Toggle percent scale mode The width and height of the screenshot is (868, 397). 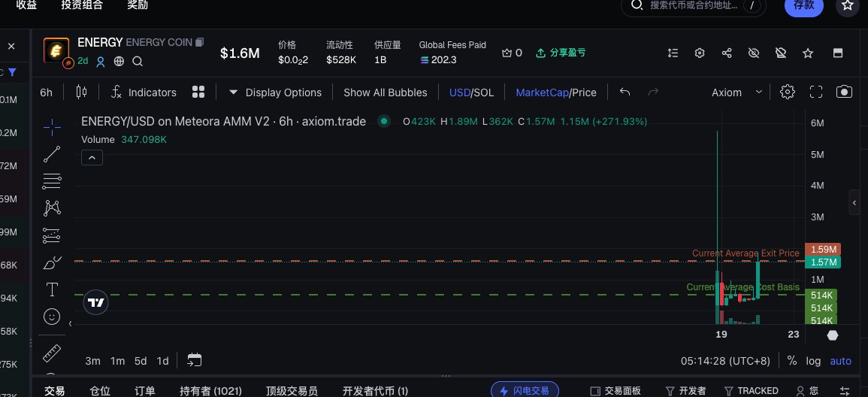(792, 360)
